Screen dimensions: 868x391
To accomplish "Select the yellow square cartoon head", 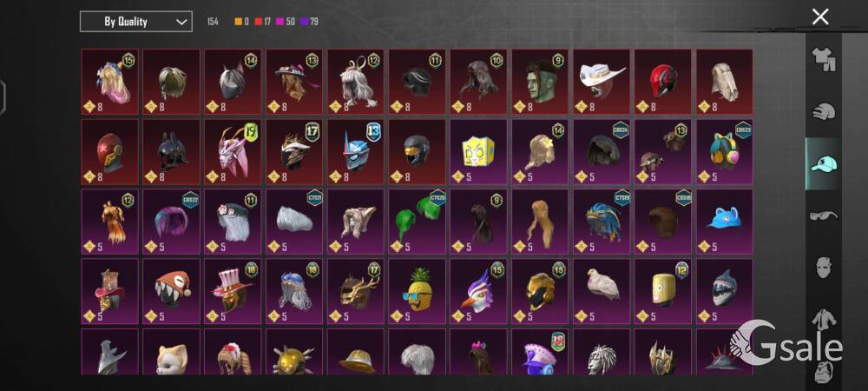I will (479, 152).
